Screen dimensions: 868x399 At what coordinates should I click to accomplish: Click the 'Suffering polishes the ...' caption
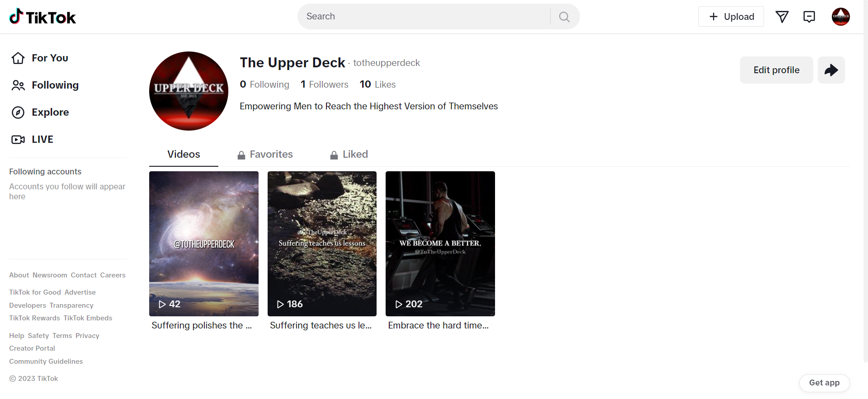click(x=202, y=325)
